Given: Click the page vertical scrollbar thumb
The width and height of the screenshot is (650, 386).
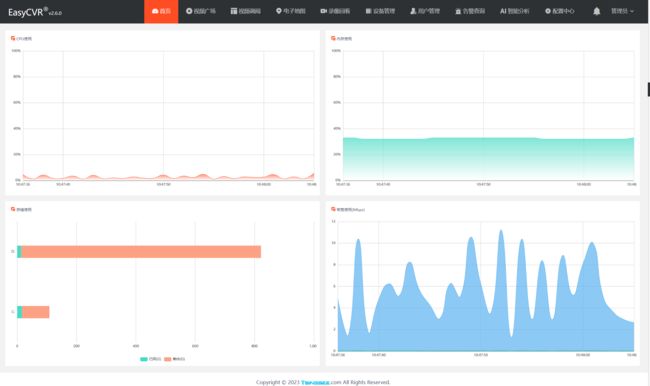Looking at the screenshot, I should 648,90.
